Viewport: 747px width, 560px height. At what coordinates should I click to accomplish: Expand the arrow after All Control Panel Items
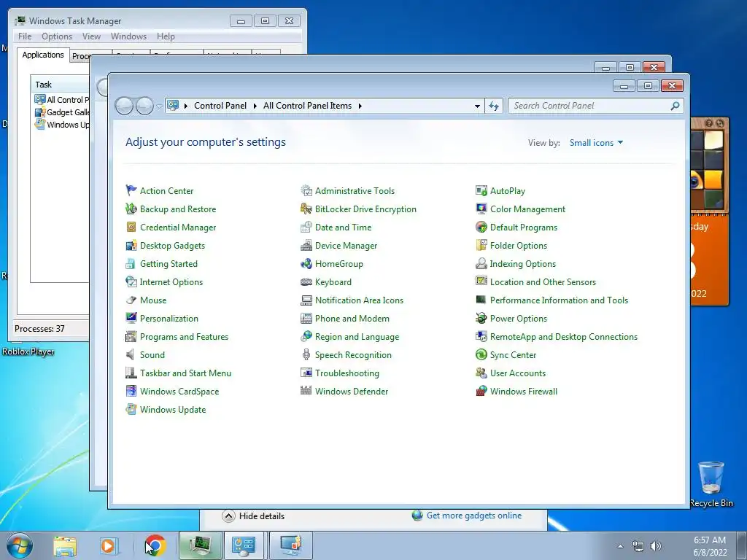point(360,106)
